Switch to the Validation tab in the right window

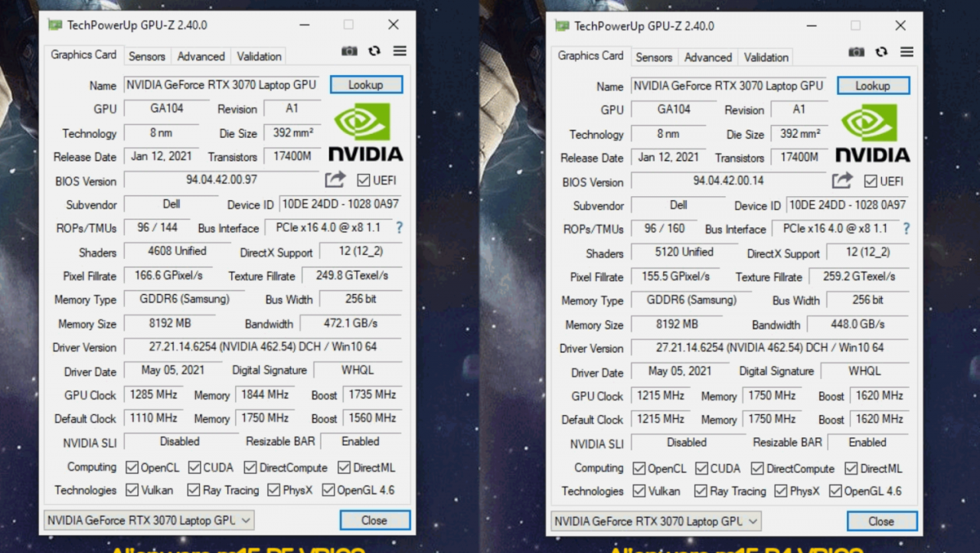(x=766, y=57)
